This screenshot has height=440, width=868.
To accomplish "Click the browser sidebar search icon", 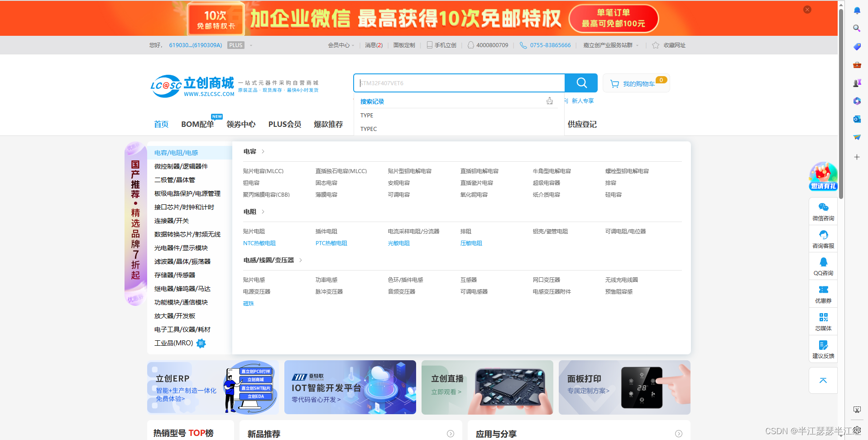I will (x=857, y=28).
